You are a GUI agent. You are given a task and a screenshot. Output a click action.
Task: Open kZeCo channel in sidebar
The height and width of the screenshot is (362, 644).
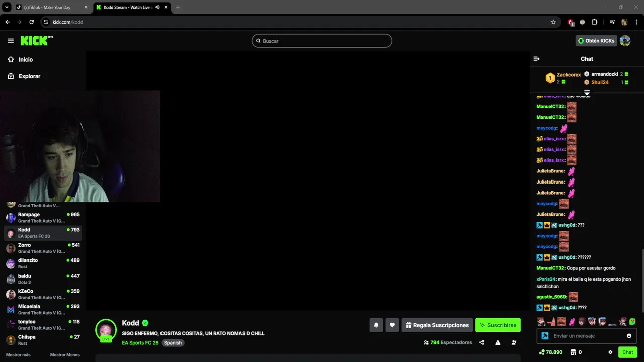click(x=43, y=294)
